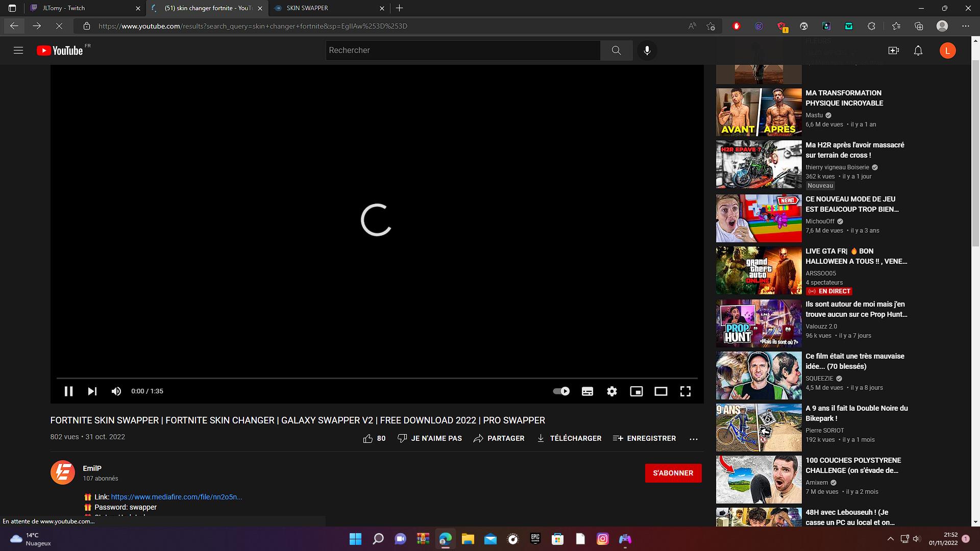This screenshot has width=980, height=551.
Task: Enable miniplayer mode
Action: tap(636, 391)
